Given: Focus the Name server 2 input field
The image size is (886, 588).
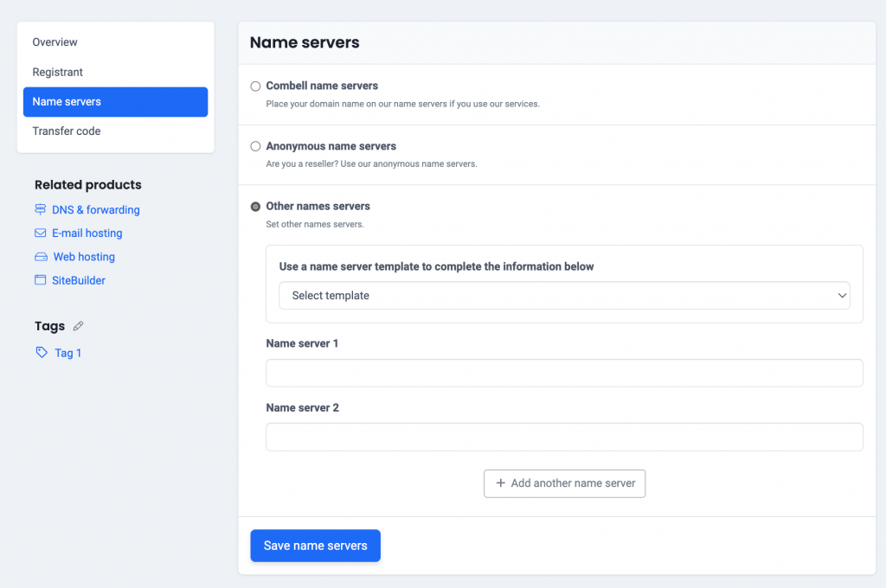Looking at the screenshot, I should (564, 438).
